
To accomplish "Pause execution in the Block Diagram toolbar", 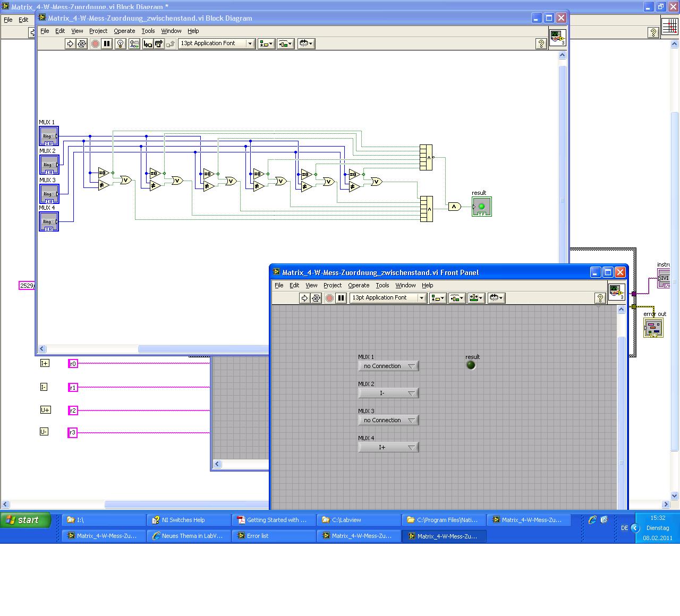I will pos(107,44).
